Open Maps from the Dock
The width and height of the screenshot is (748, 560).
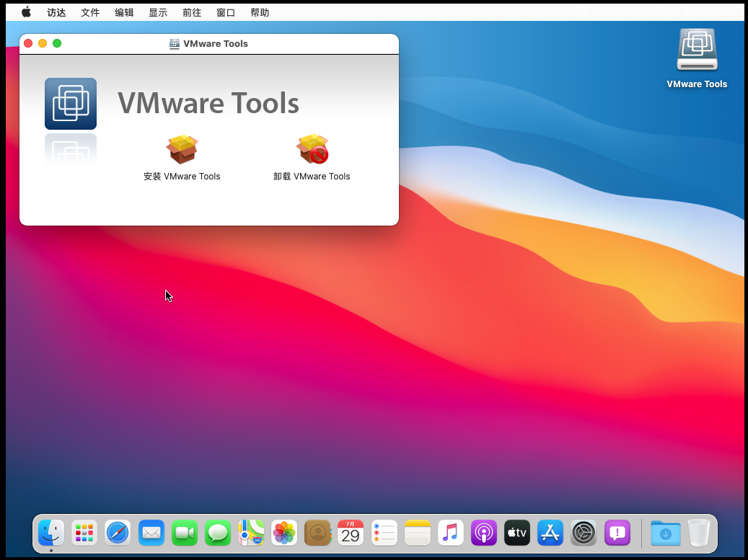tap(251, 533)
